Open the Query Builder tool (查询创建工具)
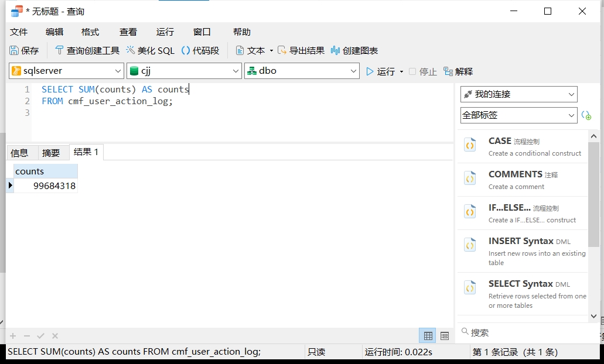The width and height of the screenshot is (604, 364). (x=87, y=50)
